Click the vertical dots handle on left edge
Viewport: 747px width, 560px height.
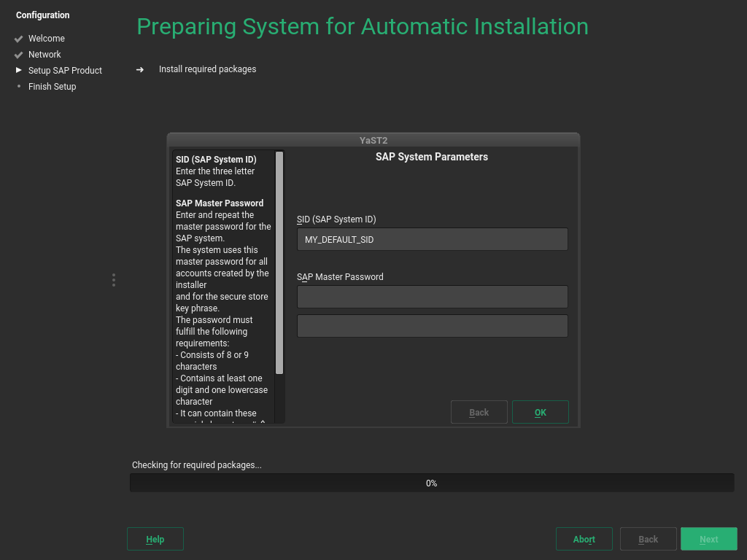point(113,279)
